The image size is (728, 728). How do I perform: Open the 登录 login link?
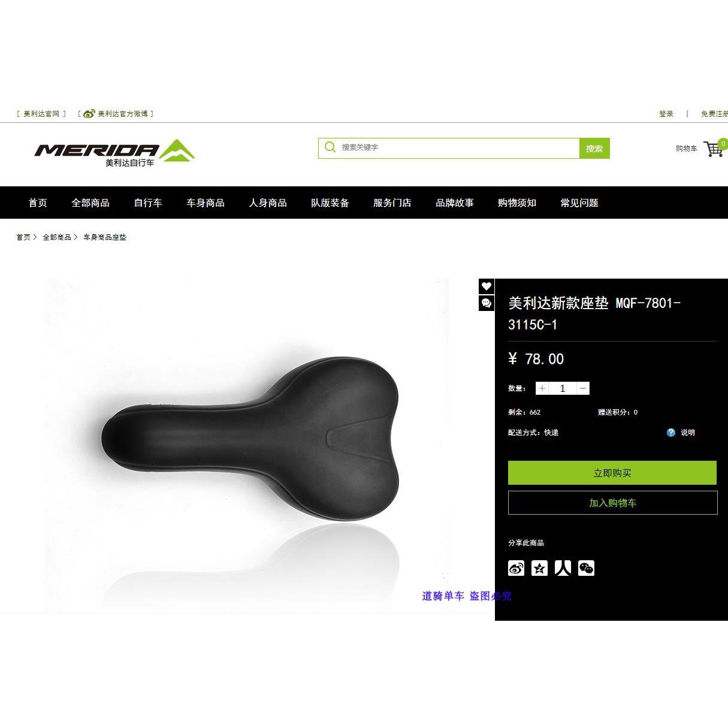tap(666, 114)
